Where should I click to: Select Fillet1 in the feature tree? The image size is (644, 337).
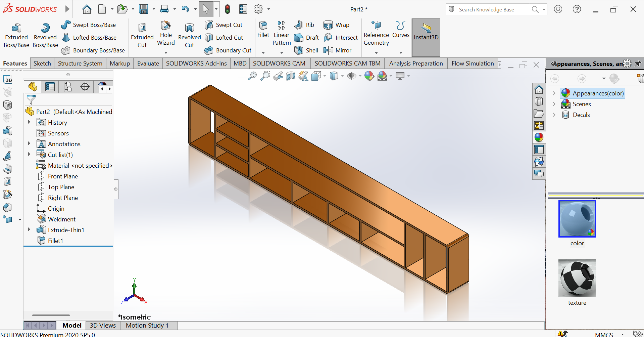coord(55,241)
